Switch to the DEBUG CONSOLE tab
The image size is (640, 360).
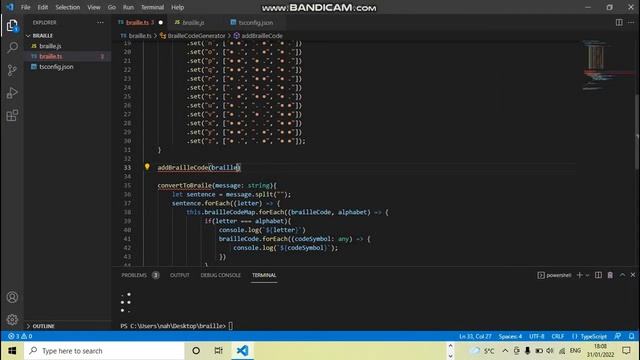220,275
